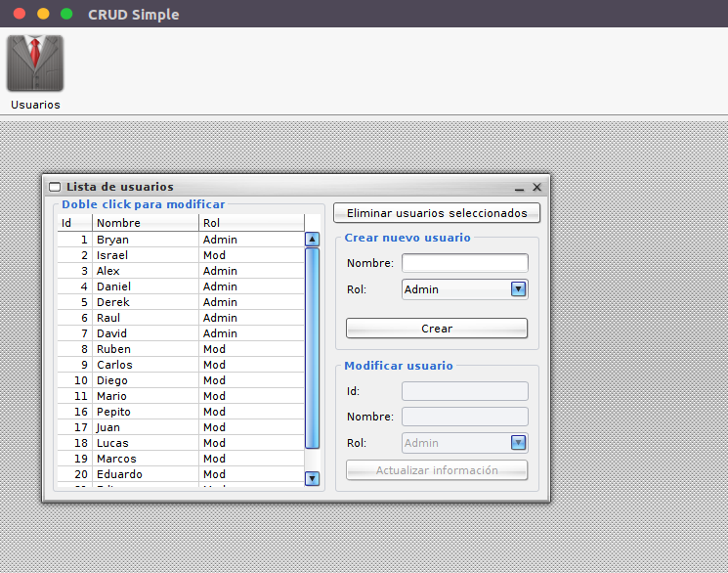Click the green maximize button of CRUD Simple
Viewport: 728px width, 573px height.
tap(66, 14)
